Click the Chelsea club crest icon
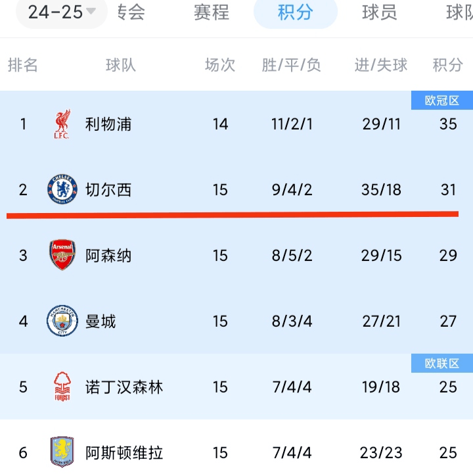Image resolution: width=473 pixels, height=476 pixels. pos(62,190)
